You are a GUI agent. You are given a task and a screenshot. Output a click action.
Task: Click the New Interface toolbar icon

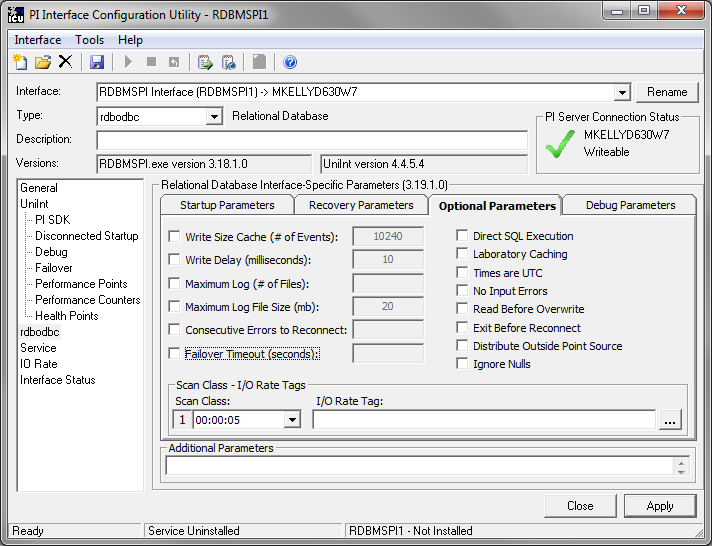pyautogui.click(x=20, y=62)
